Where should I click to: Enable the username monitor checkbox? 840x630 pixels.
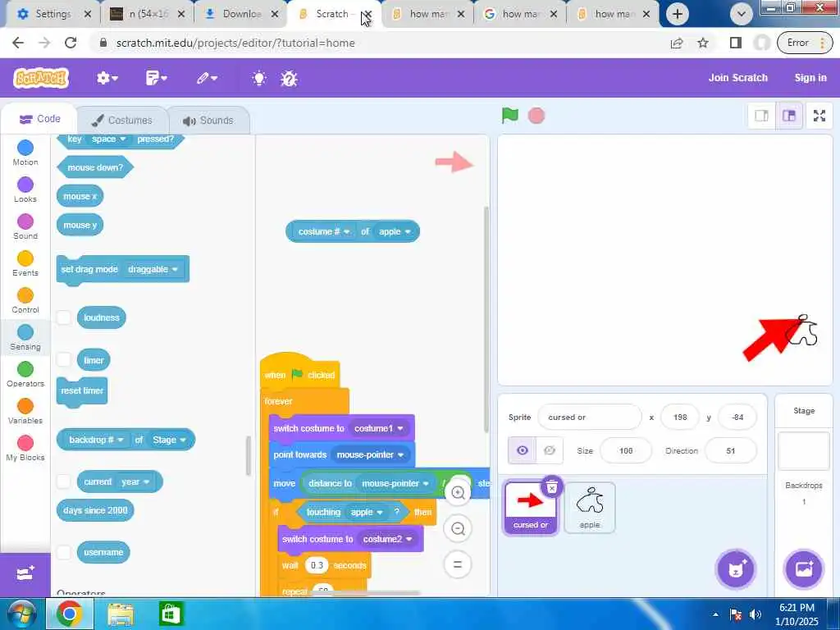pos(64,552)
